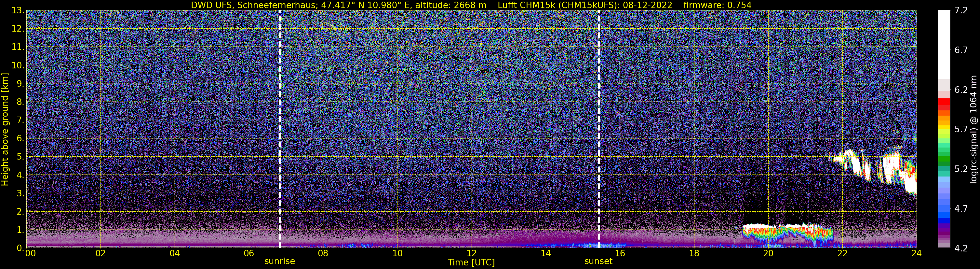Viewport: 980px width, 269px height.
Task: Click the height axis tick label 13
Action: pos(18,11)
